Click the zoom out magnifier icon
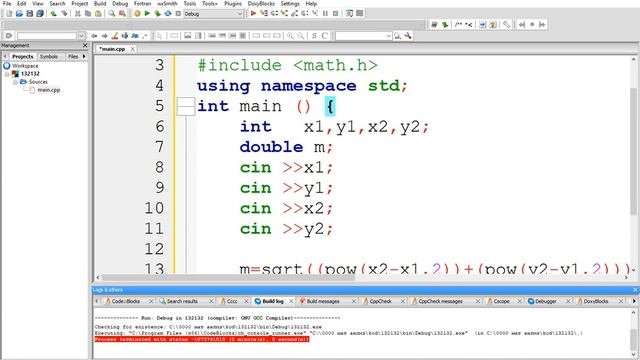The width and height of the screenshot is (640, 360). [x=301, y=36]
